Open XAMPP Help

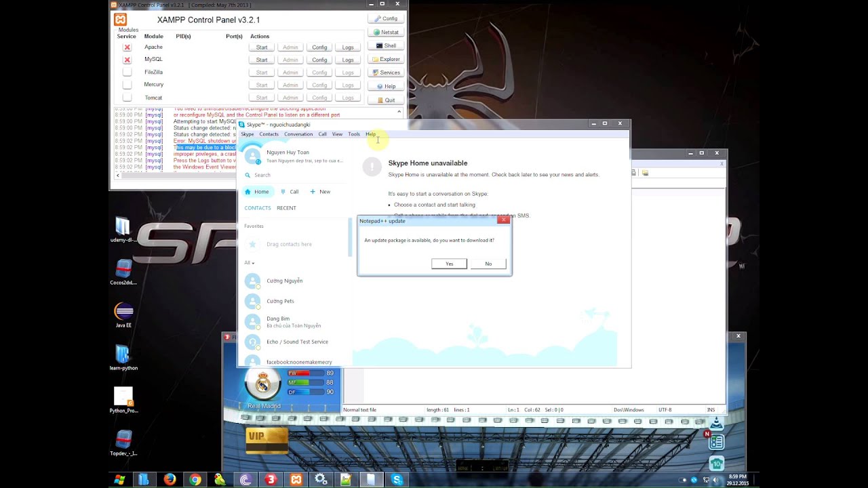pos(386,86)
